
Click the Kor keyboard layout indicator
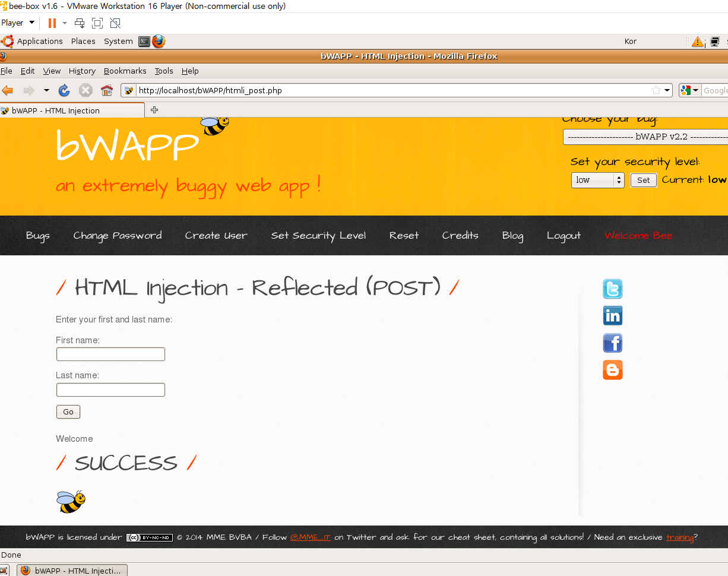[x=631, y=42]
